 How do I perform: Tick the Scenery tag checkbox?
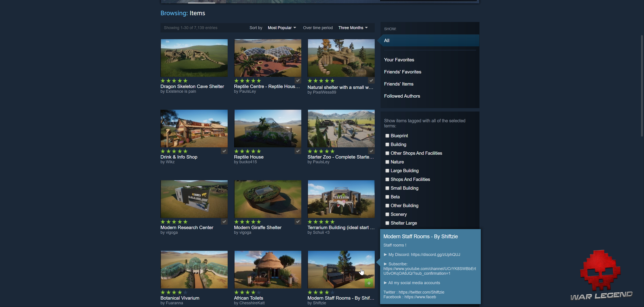click(x=387, y=214)
